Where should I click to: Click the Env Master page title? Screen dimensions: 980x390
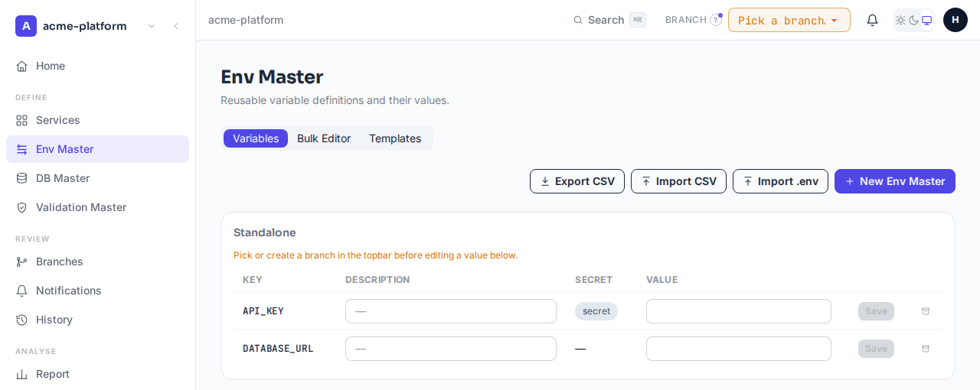click(x=272, y=77)
